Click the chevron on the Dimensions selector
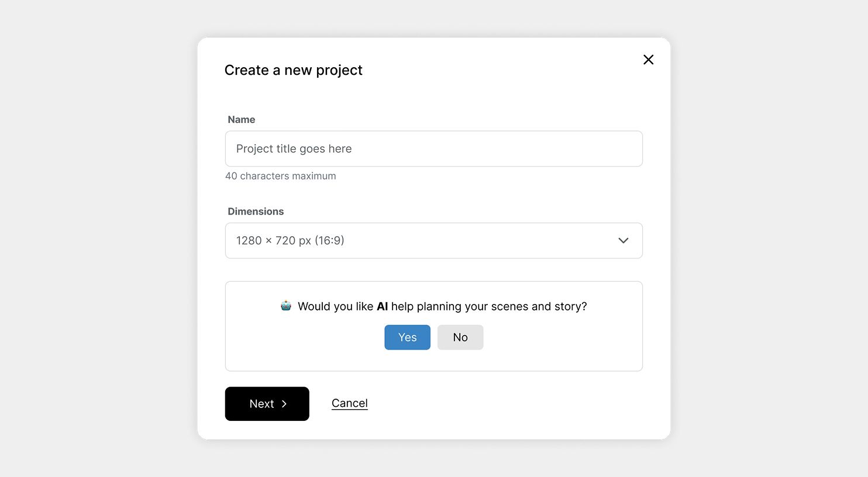This screenshot has height=477, width=868. click(x=623, y=240)
